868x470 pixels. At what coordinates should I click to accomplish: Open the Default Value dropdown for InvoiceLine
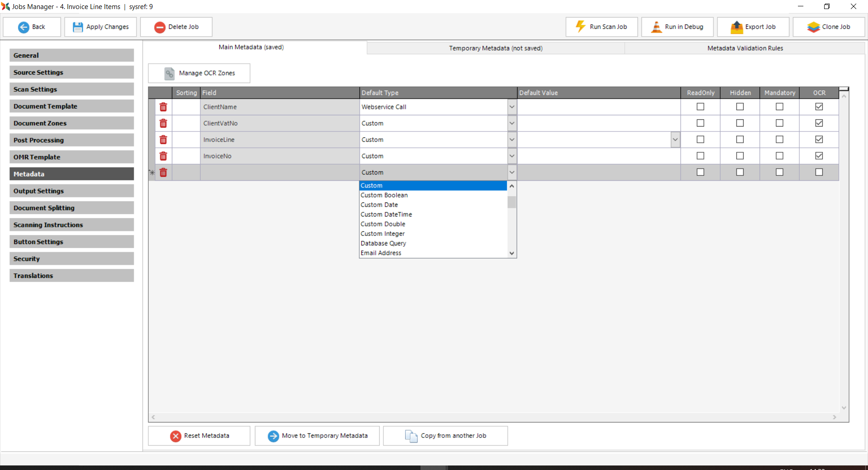tap(675, 140)
